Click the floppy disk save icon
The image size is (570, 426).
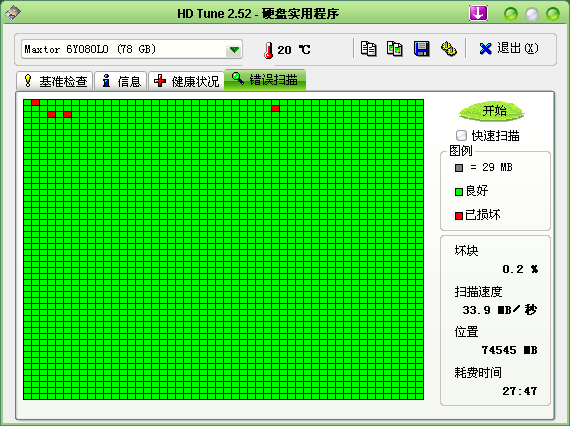(x=421, y=49)
